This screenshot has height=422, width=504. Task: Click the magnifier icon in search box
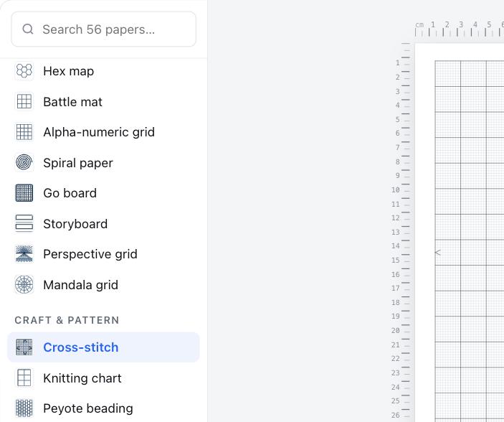tap(28, 29)
